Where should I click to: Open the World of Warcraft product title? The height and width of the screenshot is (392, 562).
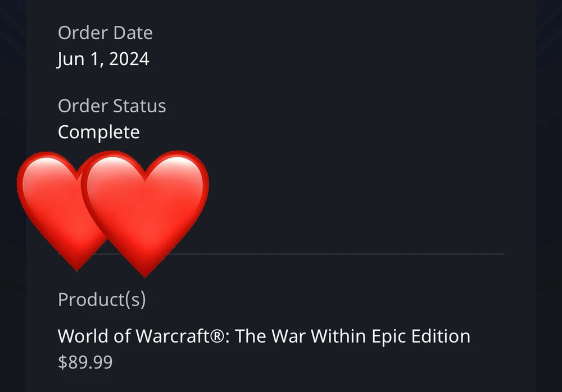(264, 337)
